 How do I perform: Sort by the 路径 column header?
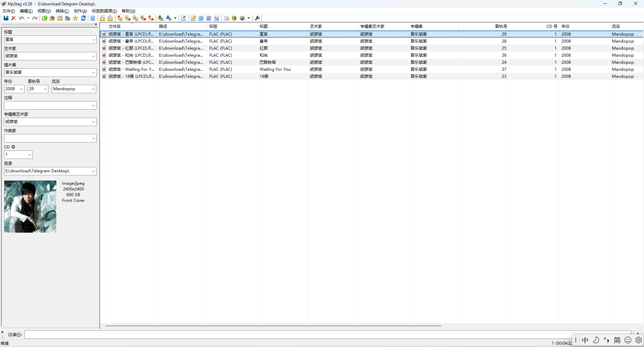click(182, 26)
